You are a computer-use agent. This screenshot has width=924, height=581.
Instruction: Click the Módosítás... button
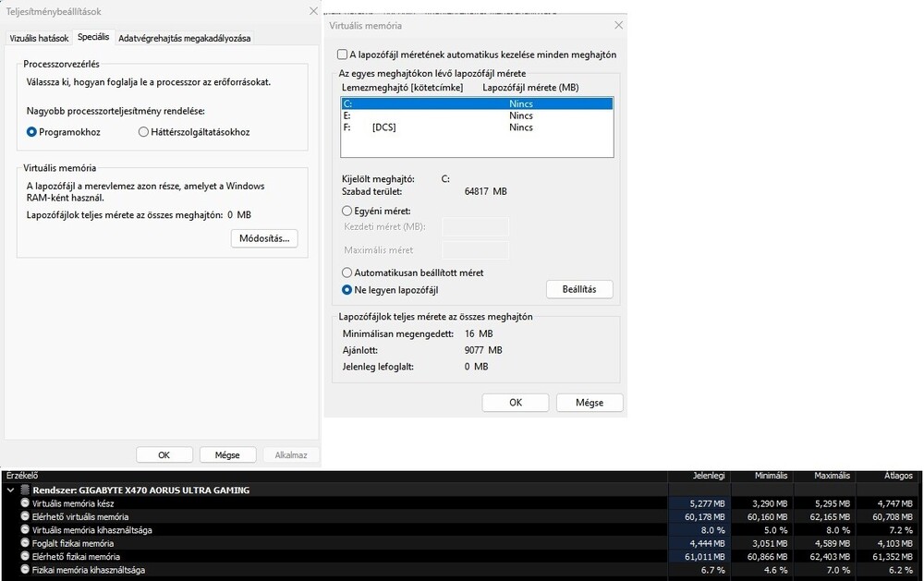(x=264, y=238)
